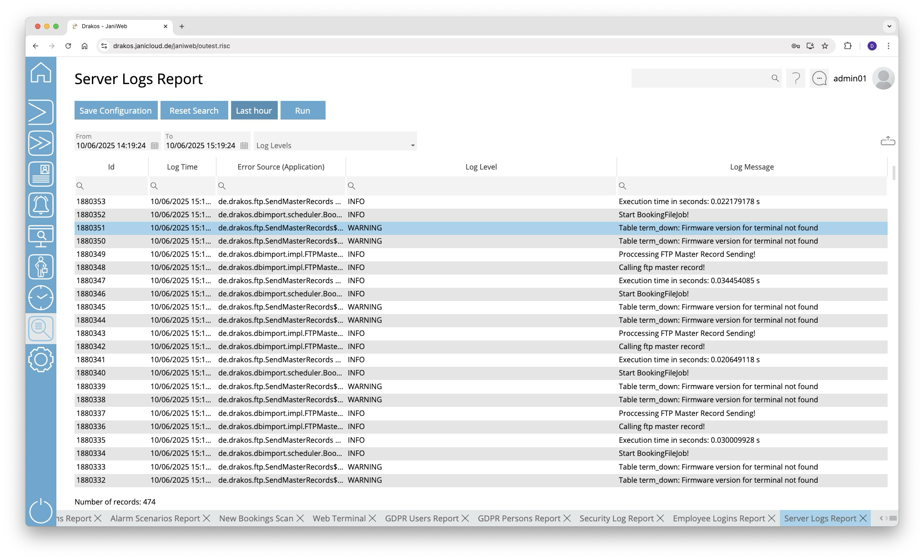Open the tab list menu icon
924x560 pixels.
pyautogui.click(x=893, y=518)
